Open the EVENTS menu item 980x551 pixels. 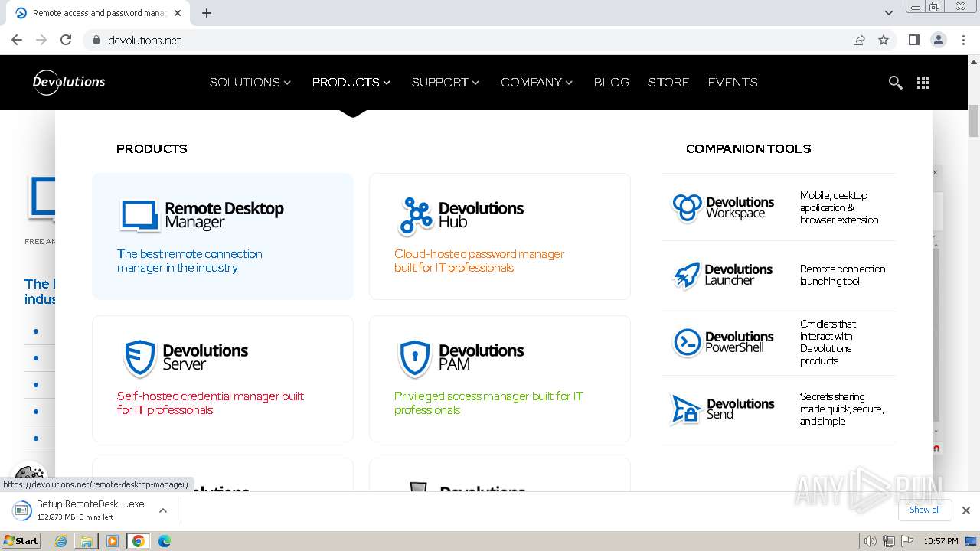(733, 83)
